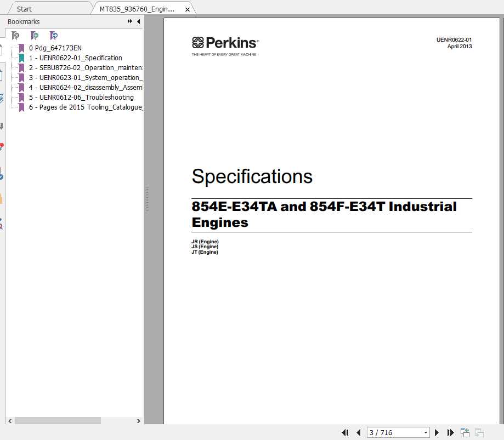Add a new bookmark

tap(35, 35)
